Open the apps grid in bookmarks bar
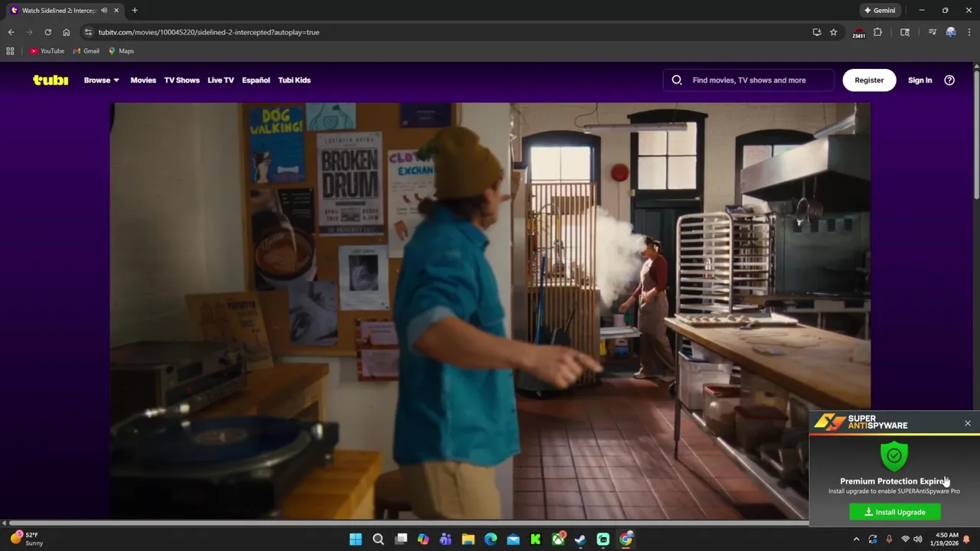 [x=10, y=51]
